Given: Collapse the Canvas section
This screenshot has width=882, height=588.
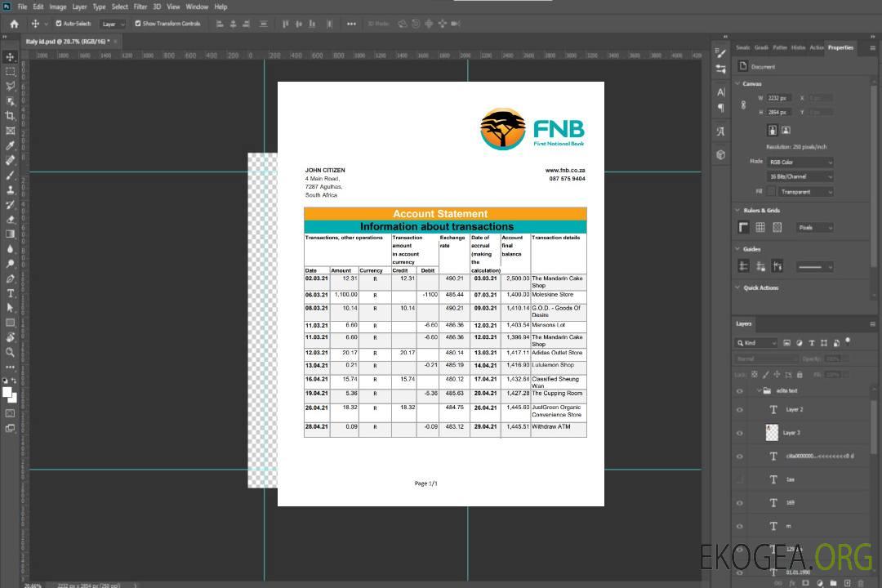Looking at the screenshot, I should (x=738, y=83).
